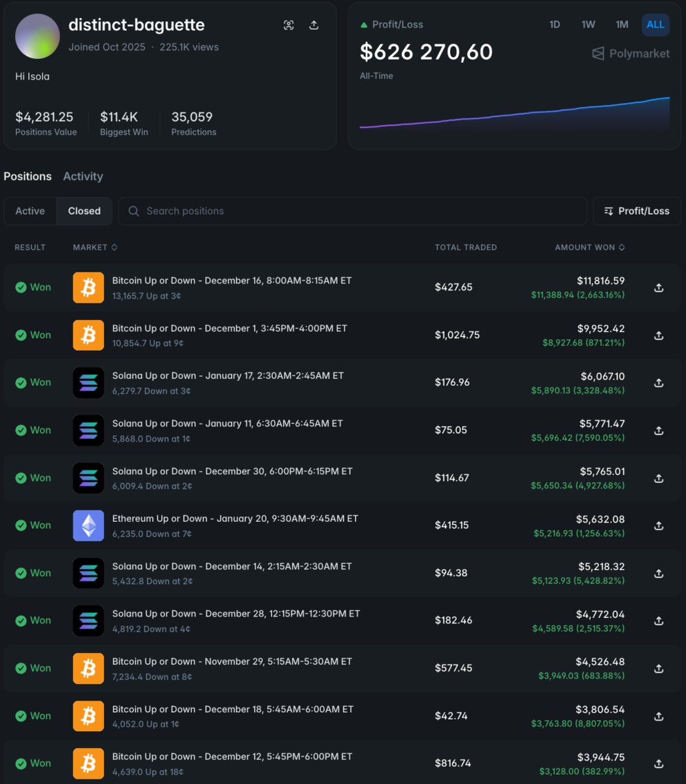The width and height of the screenshot is (686, 784).
Task: Click the Polymarket logo in chart card
Action: pyautogui.click(x=630, y=54)
